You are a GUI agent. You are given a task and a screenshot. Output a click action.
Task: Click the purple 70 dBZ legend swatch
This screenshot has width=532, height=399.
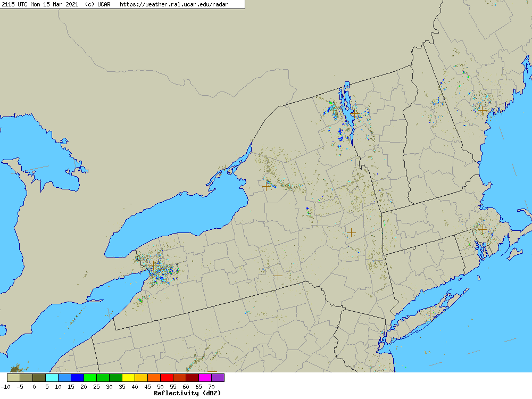[218, 378]
